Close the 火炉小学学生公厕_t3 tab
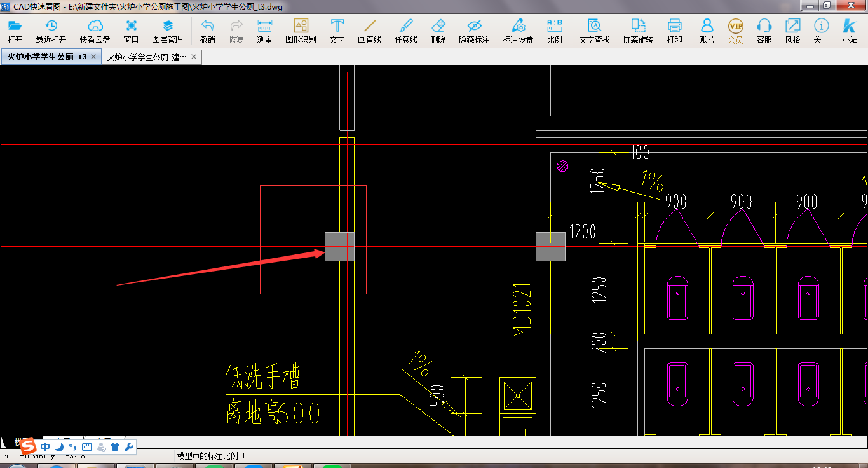The height and width of the screenshot is (468, 868). click(93, 57)
